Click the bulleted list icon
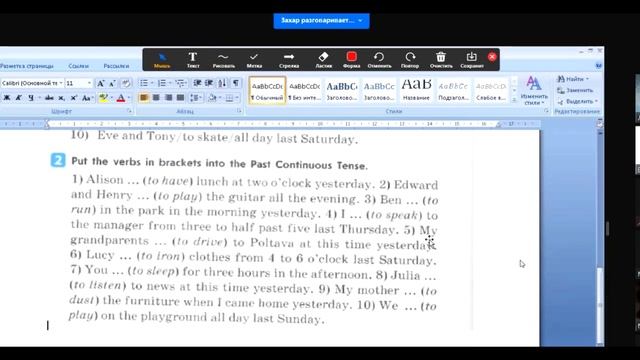Viewport: 640px width, 360px height. coord(144,83)
